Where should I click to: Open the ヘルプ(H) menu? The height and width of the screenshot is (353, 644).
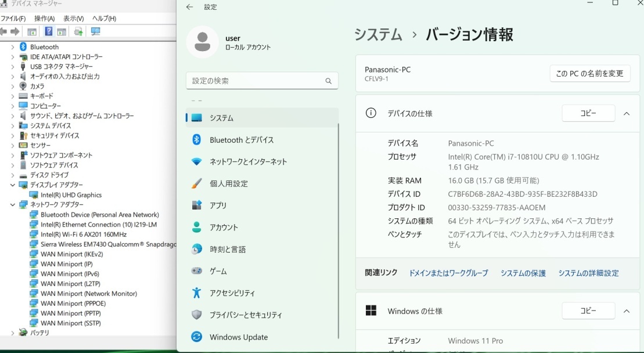click(x=105, y=19)
